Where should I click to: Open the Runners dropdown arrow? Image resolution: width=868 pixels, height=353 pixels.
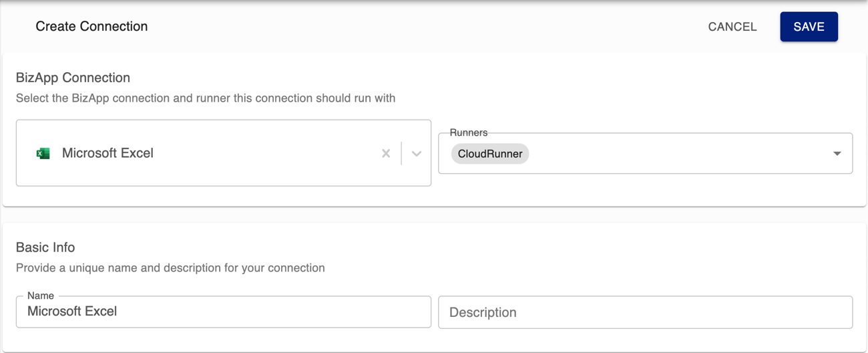click(x=837, y=154)
